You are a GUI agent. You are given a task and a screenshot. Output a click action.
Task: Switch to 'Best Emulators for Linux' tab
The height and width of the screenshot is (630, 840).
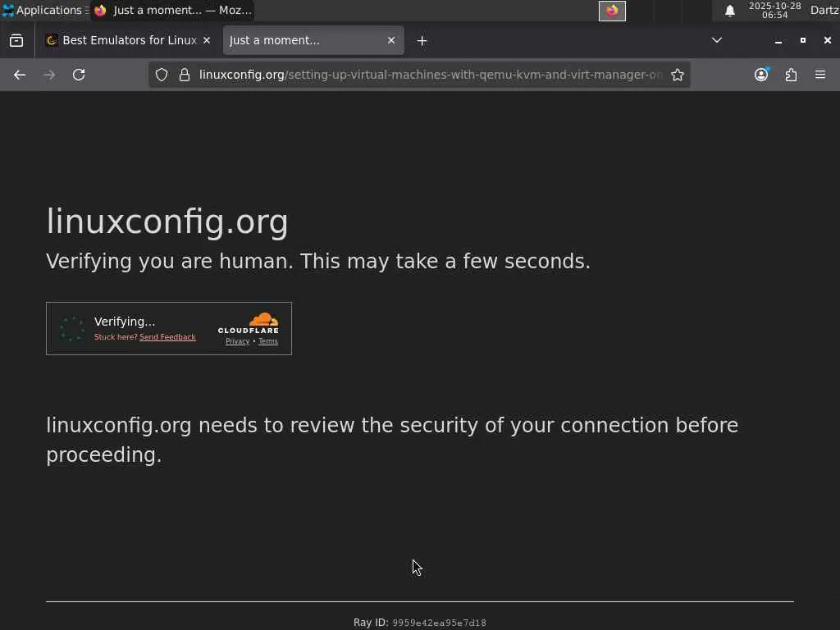pyautogui.click(x=129, y=41)
